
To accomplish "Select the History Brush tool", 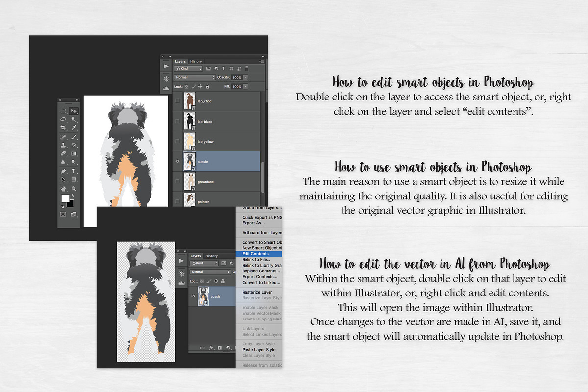I will coord(74,145).
